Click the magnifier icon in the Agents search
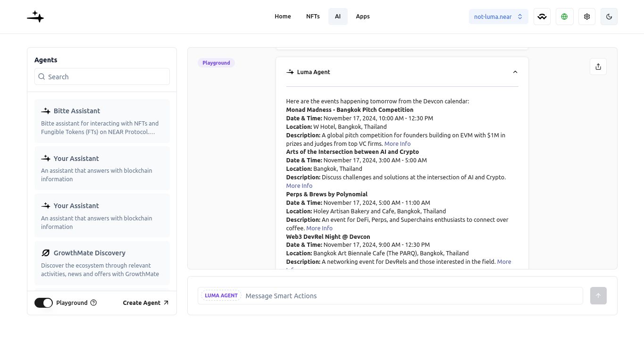Screen dimensions: 644x362 pos(42,76)
